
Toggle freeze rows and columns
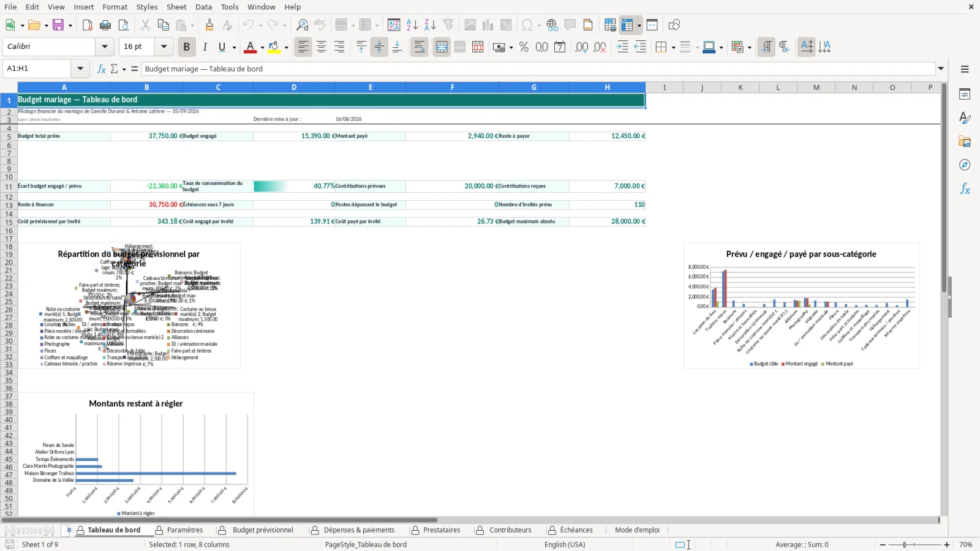627,25
